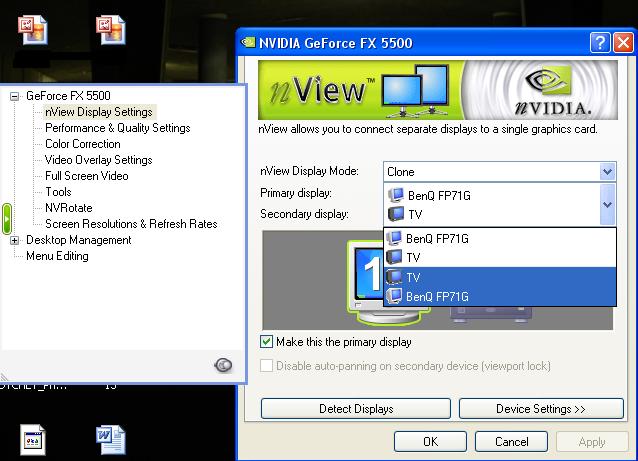Toggle 'Disable auto-panning on secondary device' checkbox
The image size is (638, 461).
coord(267,366)
